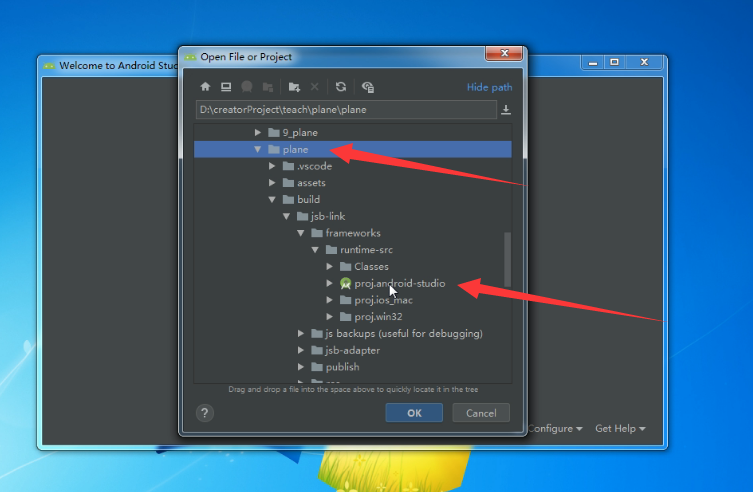Open Configure dropdown in Welcome window
Image resolution: width=753 pixels, height=492 pixels.
coord(555,429)
